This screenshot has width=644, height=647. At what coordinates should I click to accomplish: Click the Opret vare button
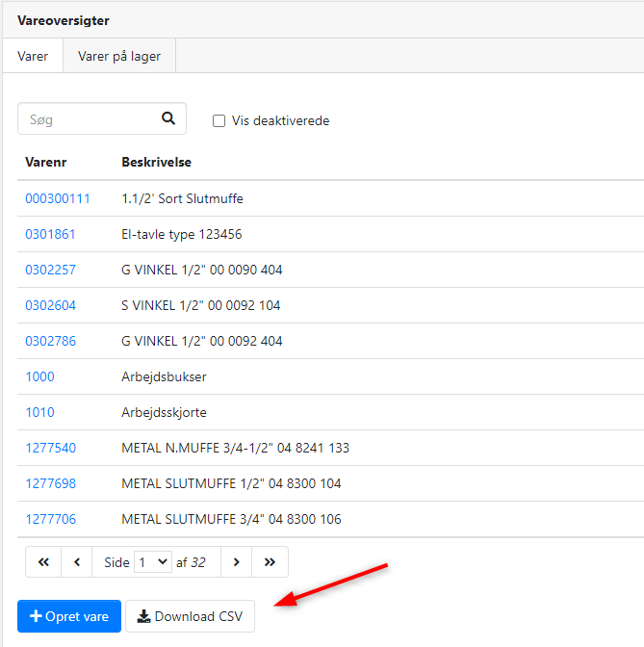(x=69, y=616)
